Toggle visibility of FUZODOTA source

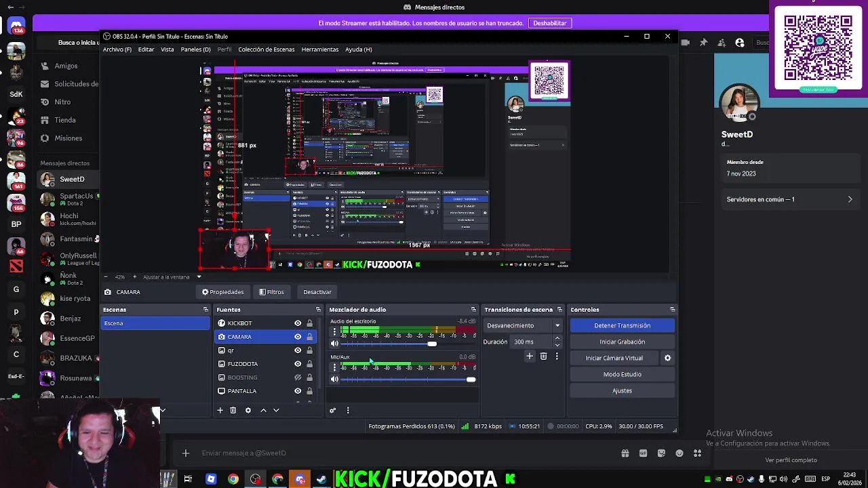(x=298, y=364)
